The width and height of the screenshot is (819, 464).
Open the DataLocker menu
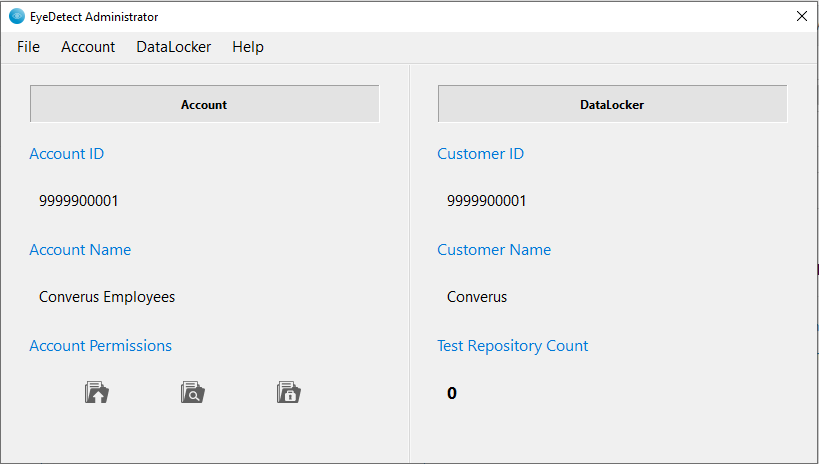(x=173, y=47)
